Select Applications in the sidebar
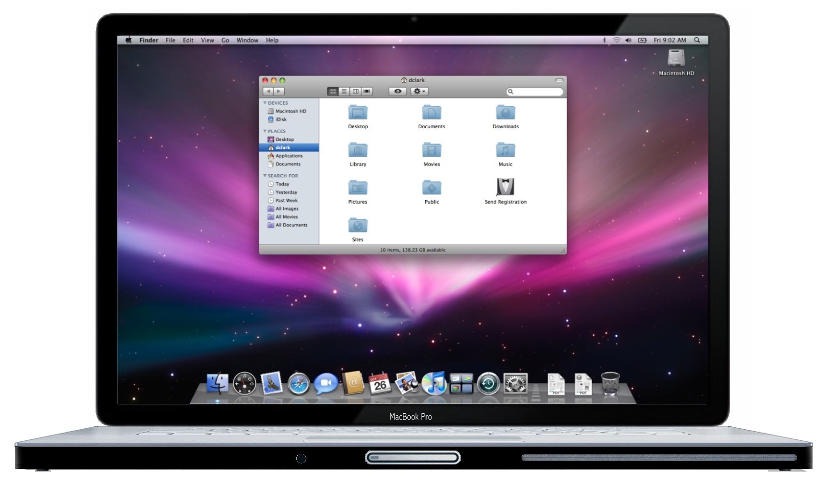Screen dimensions: 828x504 [x=290, y=156]
